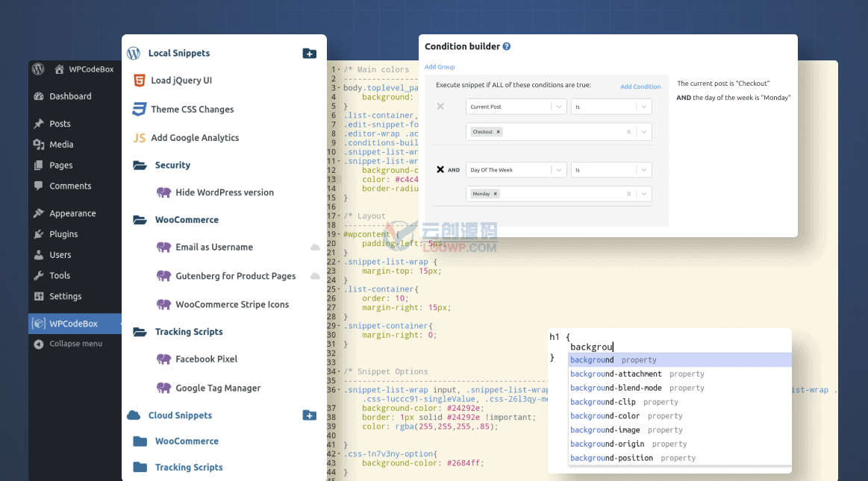
Task: Open the Current Post dropdown
Action: pos(516,107)
